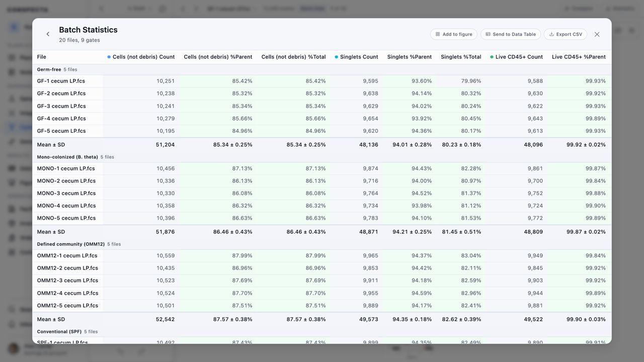Select the GF-2 cecum LP.fcs row
The height and width of the screenshot is (362, 644).
click(x=322, y=94)
